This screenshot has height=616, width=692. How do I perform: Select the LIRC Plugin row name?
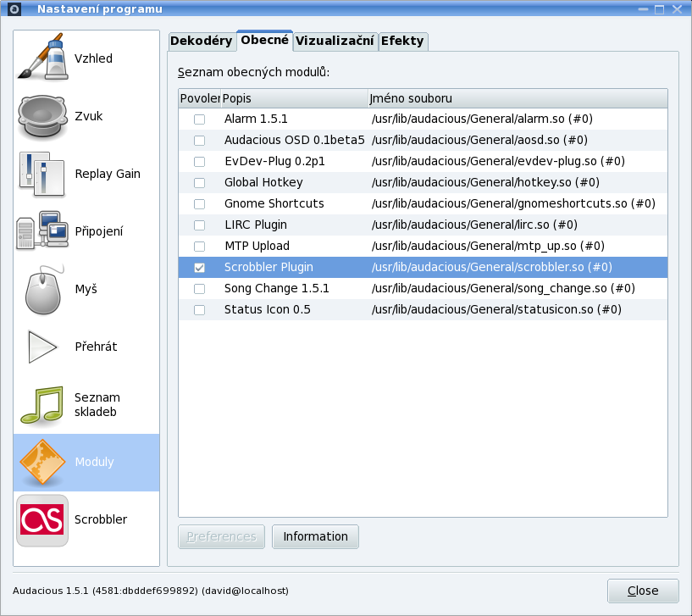(x=256, y=225)
